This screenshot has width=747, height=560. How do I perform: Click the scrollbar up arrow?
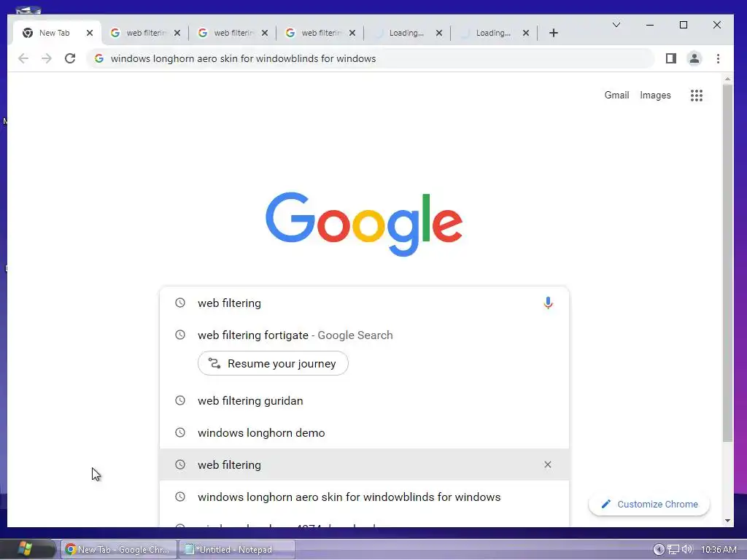click(727, 79)
